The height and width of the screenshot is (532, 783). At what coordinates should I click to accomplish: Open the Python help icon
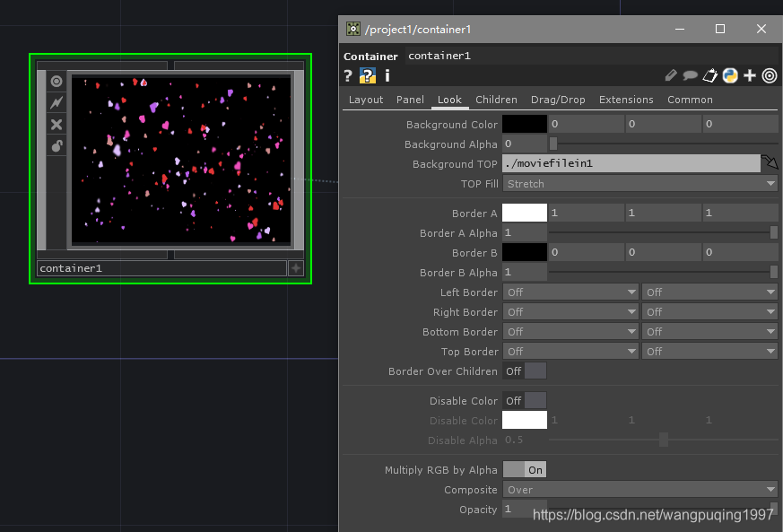click(x=368, y=76)
